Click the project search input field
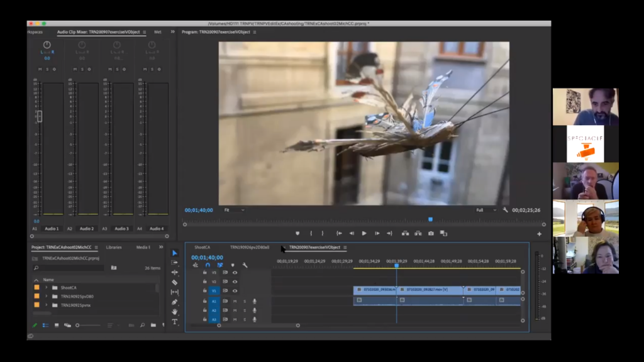Viewport: 644px width, 362px height. point(70,268)
